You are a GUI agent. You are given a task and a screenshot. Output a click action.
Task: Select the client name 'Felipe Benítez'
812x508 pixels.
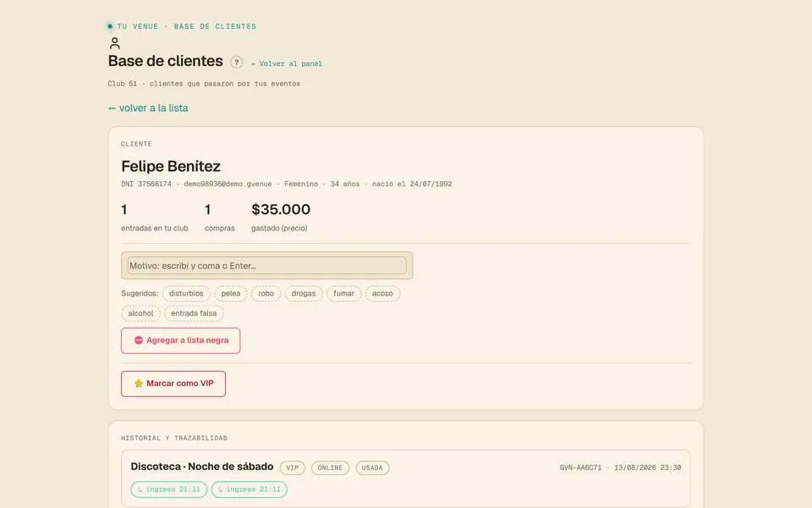coord(171,166)
